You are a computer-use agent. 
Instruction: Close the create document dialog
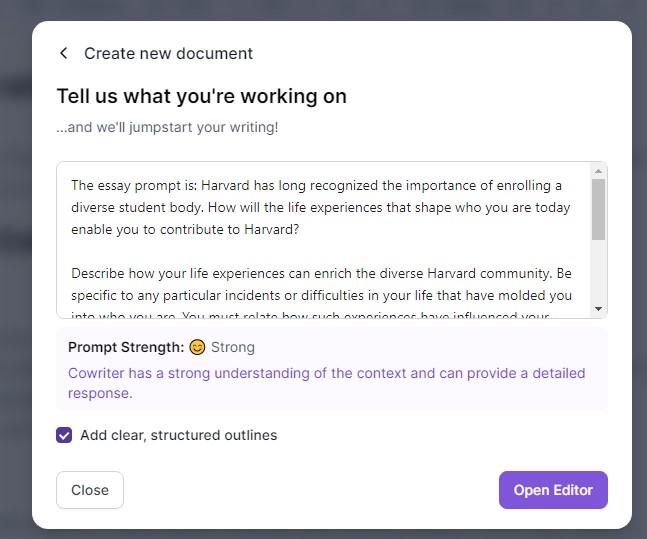tap(90, 490)
